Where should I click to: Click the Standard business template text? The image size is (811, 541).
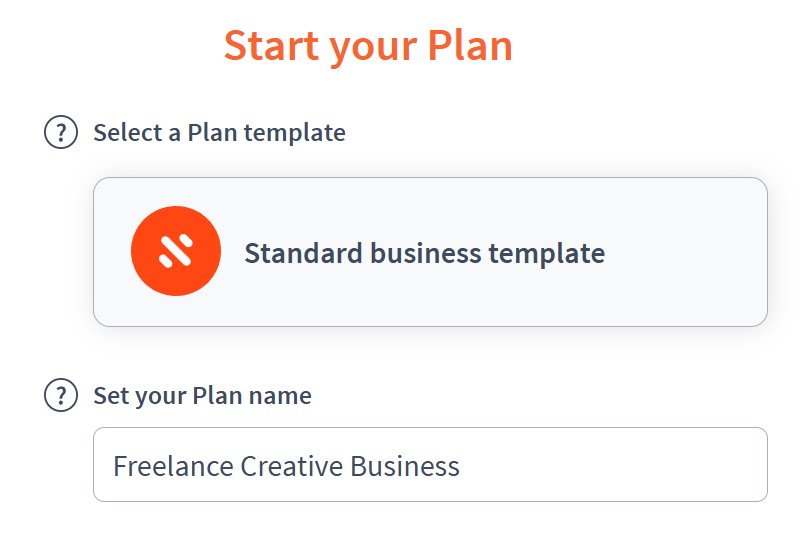click(x=425, y=253)
